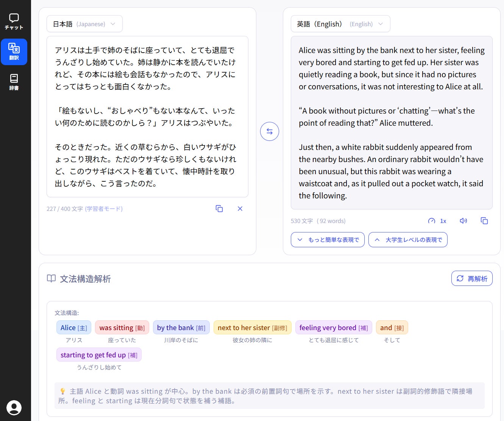Image resolution: width=504 pixels, height=421 pixels.
Task: Play audio of the English translation
Action: pyautogui.click(x=463, y=221)
